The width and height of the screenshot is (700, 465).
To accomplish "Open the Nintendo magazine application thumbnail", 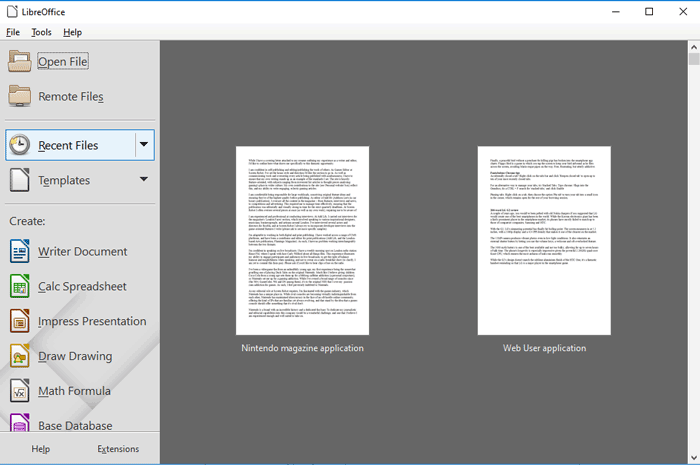I will point(302,241).
